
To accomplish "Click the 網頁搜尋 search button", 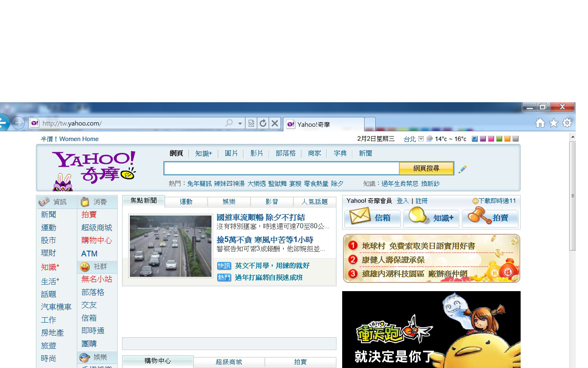I will click(426, 168).
